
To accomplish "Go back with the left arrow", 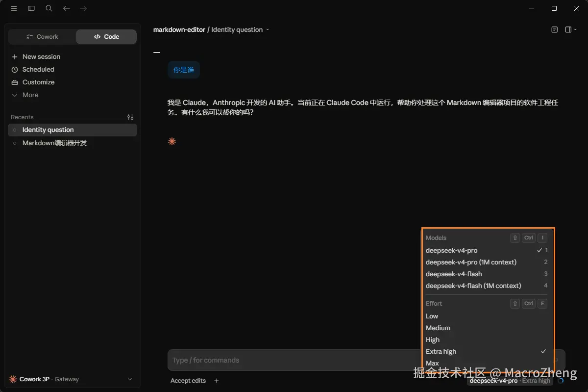I will click(67, 8).
